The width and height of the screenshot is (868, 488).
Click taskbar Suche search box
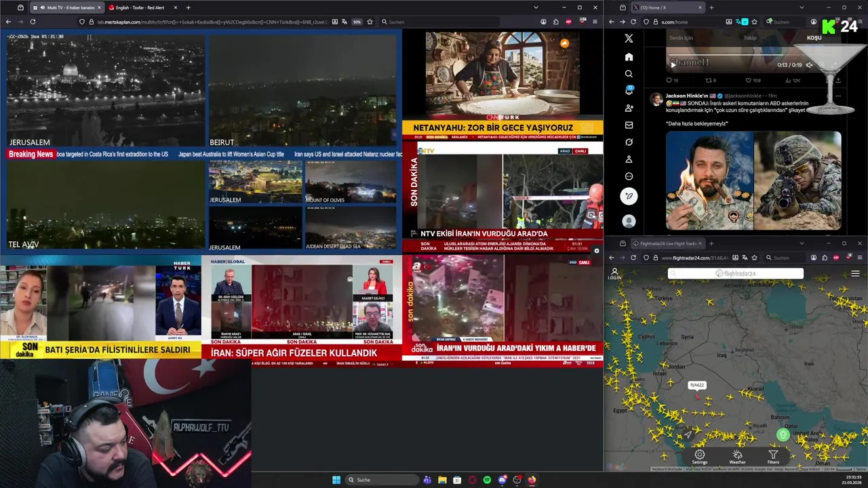pos(382,480)
